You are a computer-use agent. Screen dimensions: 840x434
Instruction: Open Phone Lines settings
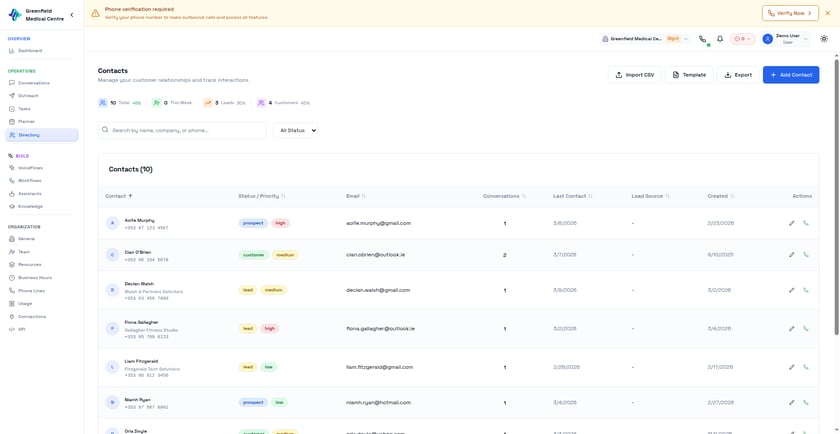(41, 291)
